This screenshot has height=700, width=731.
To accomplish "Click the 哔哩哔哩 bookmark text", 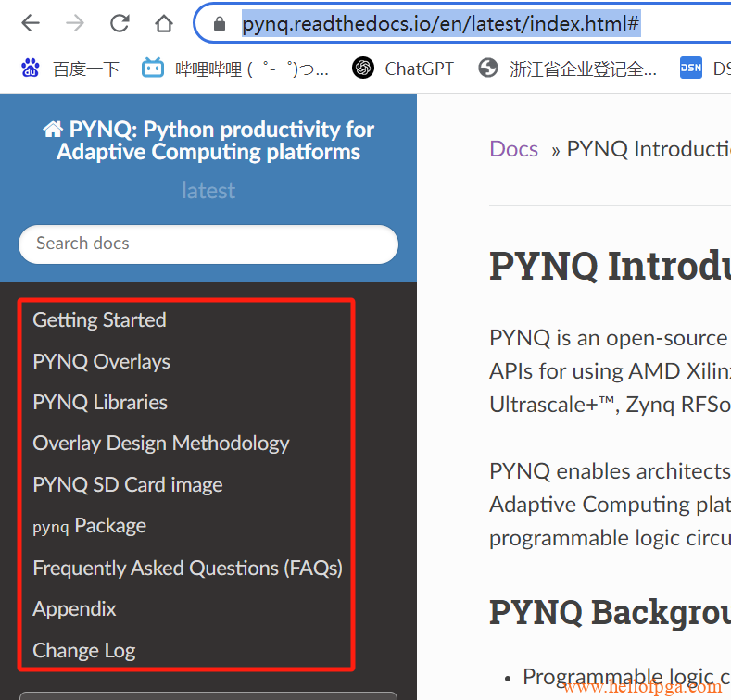I will click(252, 69).
